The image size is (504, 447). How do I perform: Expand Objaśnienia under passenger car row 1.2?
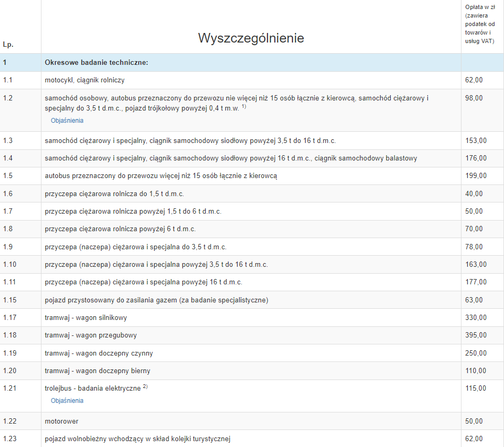(x=67, y=121)
